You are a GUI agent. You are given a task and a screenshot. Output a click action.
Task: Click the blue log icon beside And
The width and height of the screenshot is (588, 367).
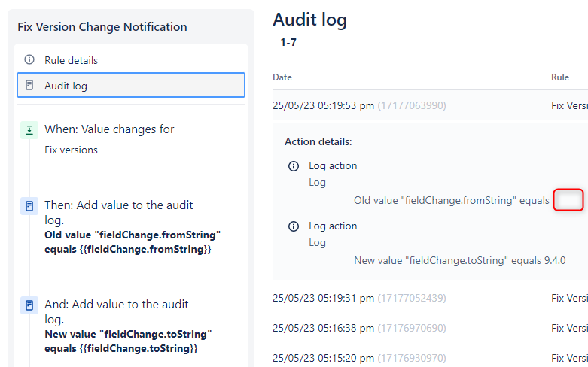(x=29, y=305)
